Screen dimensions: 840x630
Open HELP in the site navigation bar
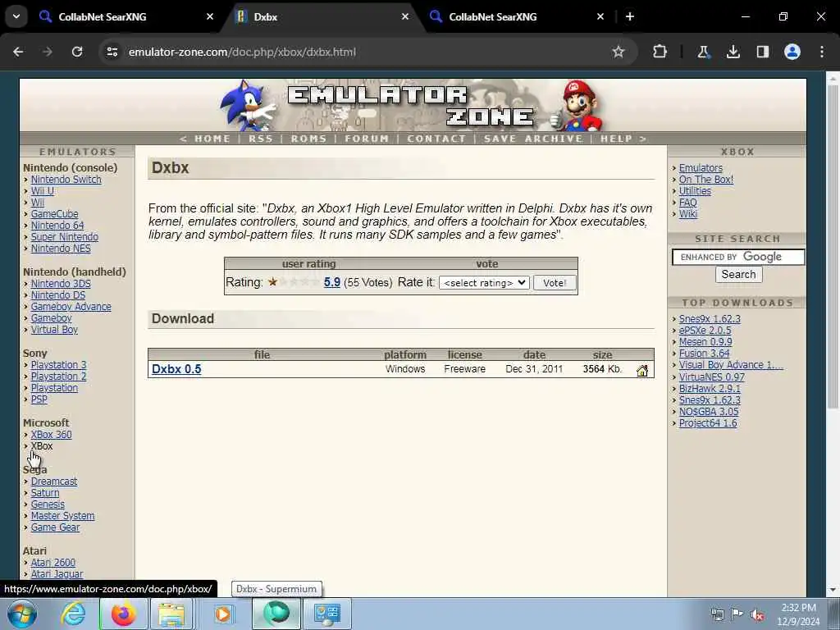point(616,139)
